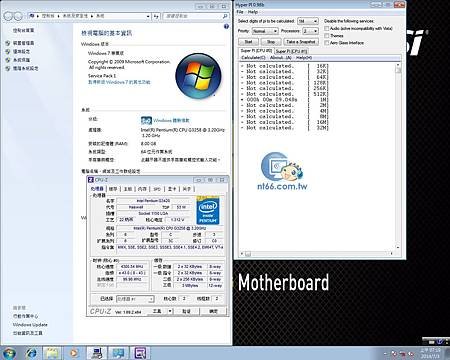Click the back arrow in Control Panel window
Viewport: 450px width, 360px height.
tap(8, 16)
